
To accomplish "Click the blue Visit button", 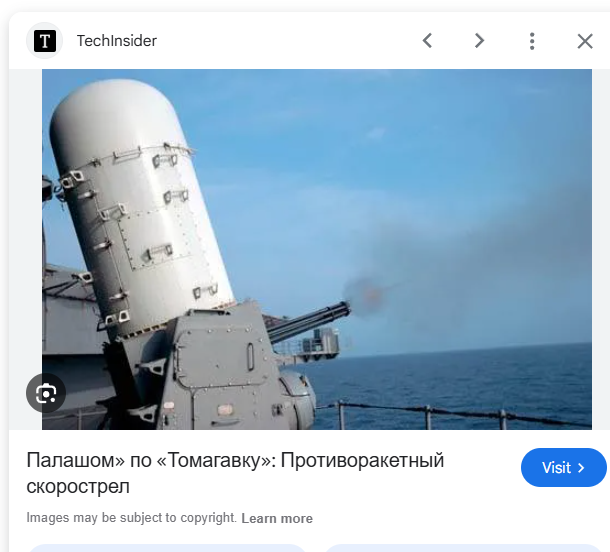I will click(564, 467).
